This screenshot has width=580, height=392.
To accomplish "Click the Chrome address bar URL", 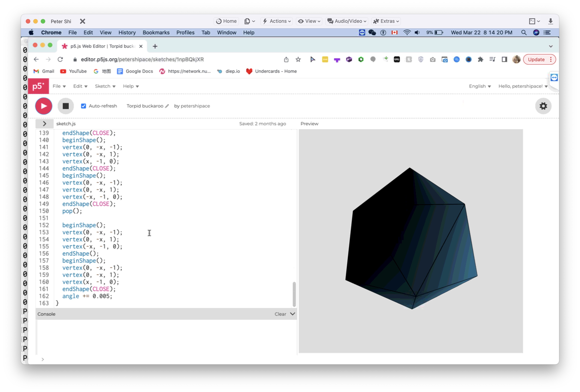I will [142, 59].
